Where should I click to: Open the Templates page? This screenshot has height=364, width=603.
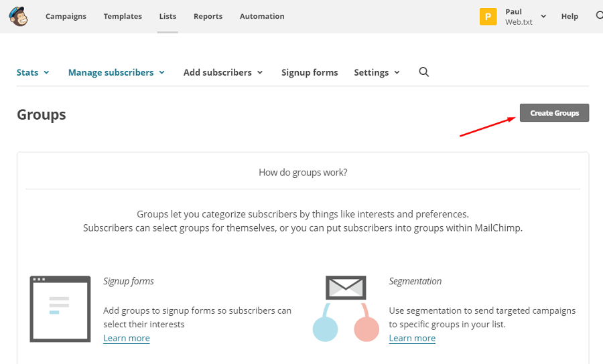click(x=123, y=16)
